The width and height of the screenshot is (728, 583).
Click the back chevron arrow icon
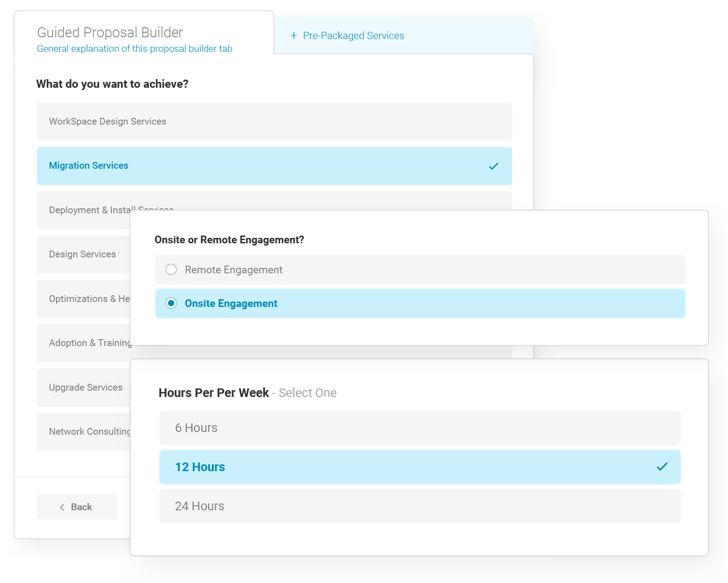pos(62,507)
